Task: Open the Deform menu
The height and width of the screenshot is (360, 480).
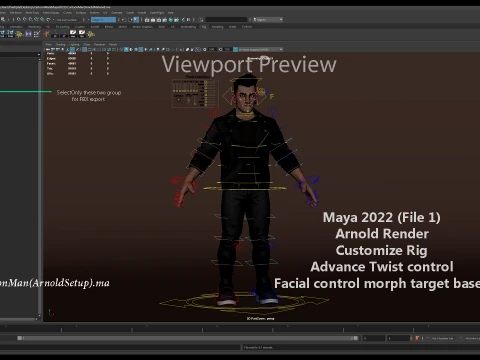Action: point(94,13)
